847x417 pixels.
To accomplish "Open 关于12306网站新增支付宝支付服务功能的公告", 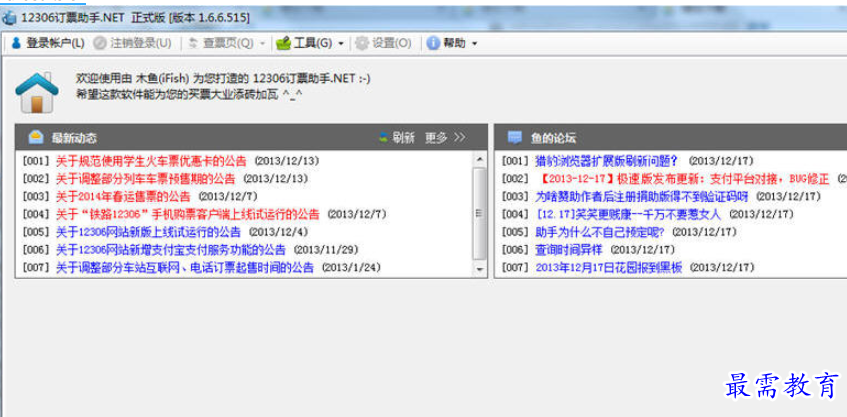I will point(171,250).
